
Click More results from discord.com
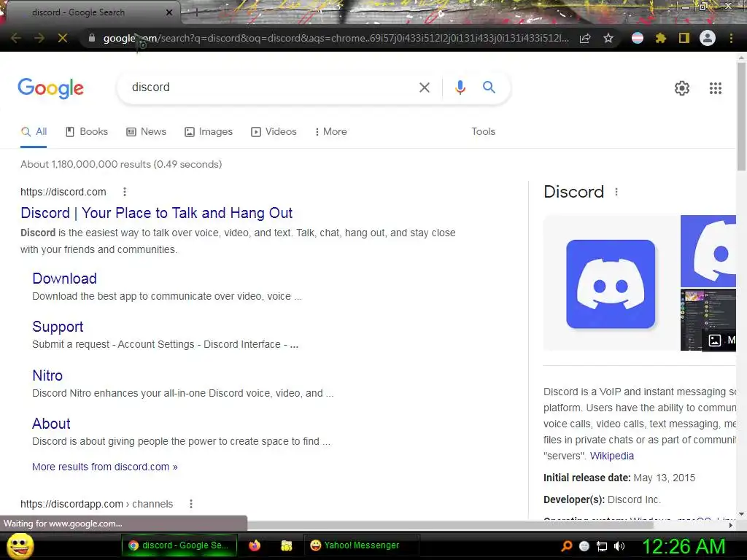pos(105,467)
